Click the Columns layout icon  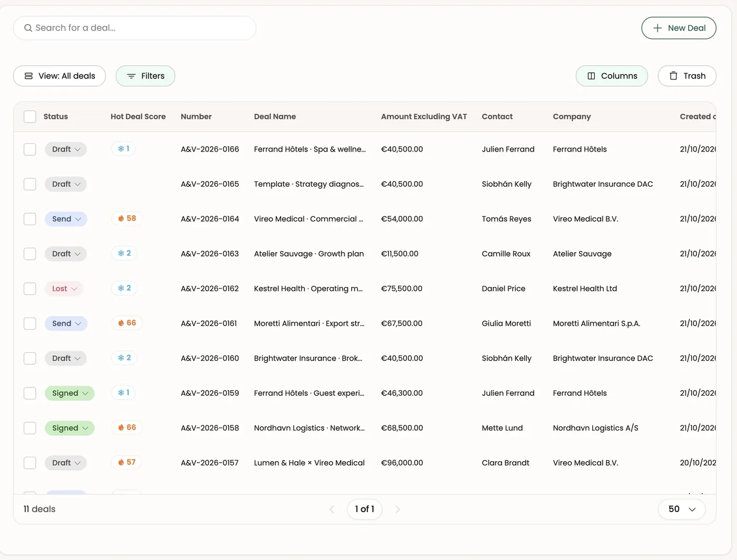pos(591,76)
